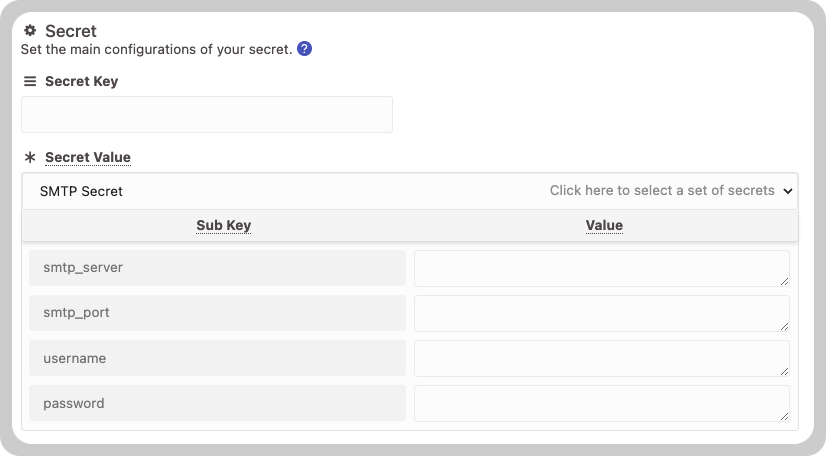Click the resize grip of the password value box
Image resolution: width=826 pixels, height=456 pixels.
coord(784,417)
